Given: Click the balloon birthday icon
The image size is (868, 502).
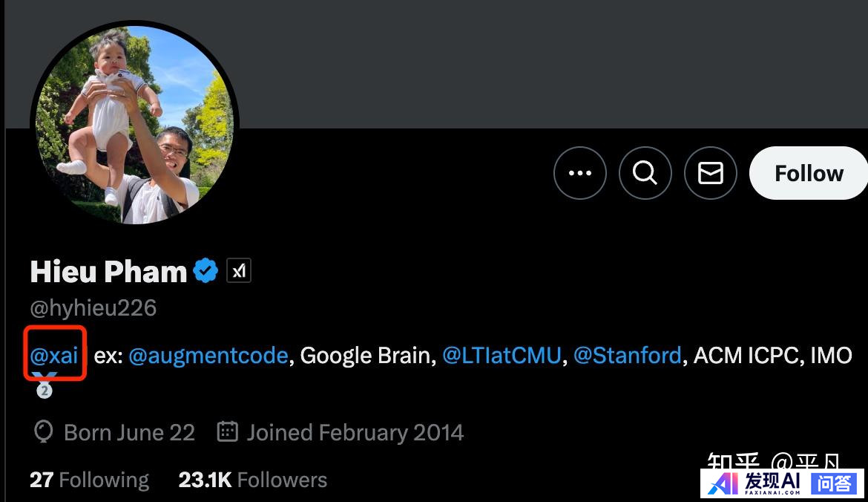Looking at the screenshot, I should [43, 431].
